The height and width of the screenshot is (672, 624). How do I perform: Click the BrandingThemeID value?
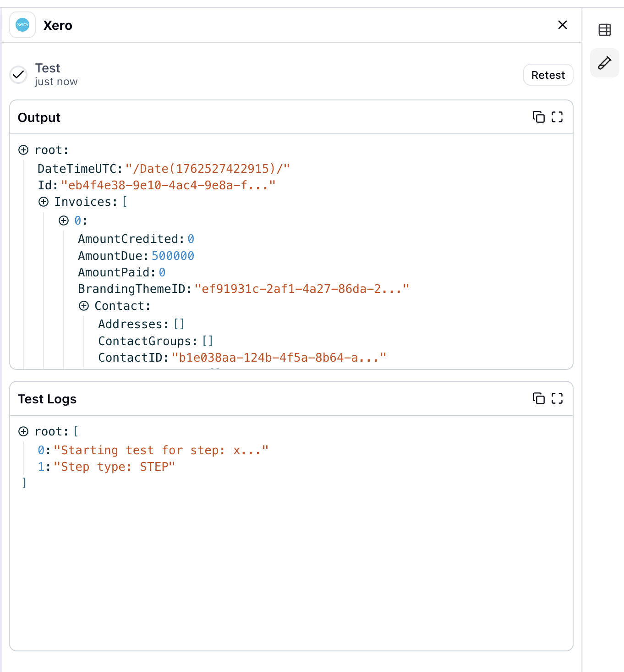point(301,289)
